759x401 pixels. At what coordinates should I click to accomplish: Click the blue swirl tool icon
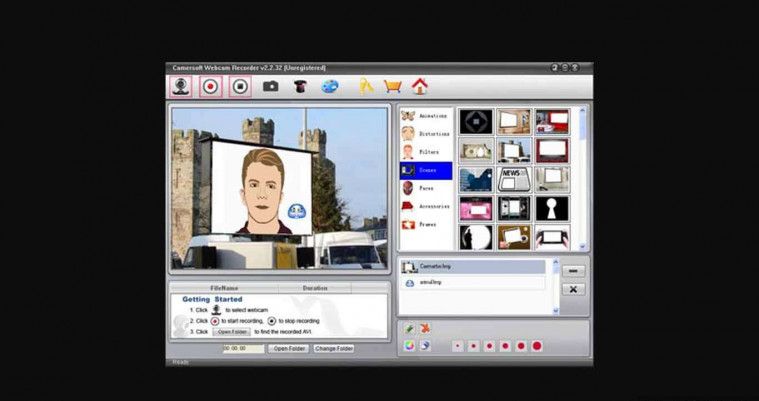point(425,346)
